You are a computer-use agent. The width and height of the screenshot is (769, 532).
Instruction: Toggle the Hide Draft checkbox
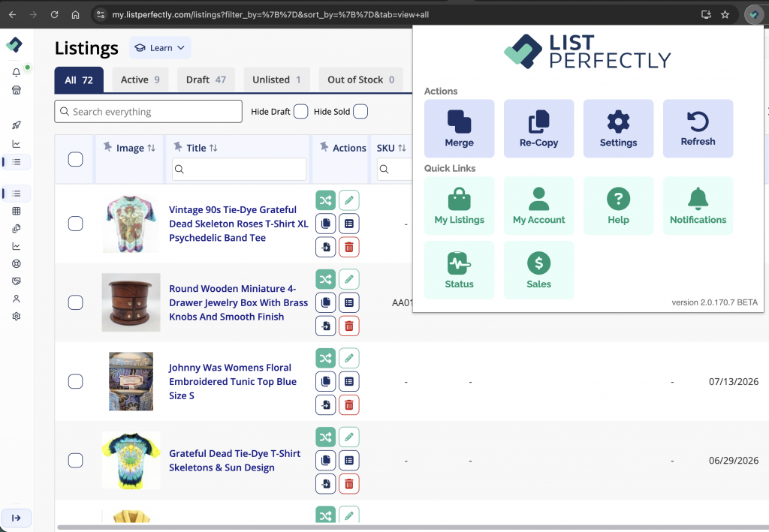pyautogui.click(x=300, y=112)
